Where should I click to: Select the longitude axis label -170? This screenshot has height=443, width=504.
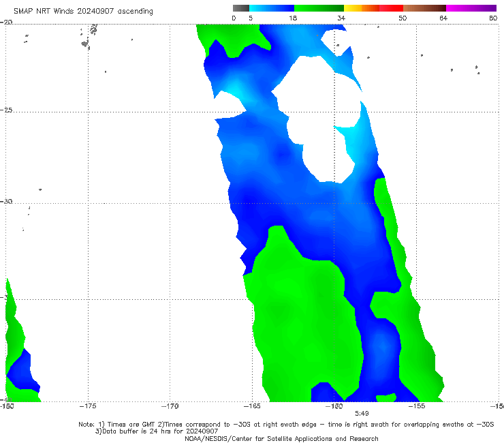[x=170, y=406]
